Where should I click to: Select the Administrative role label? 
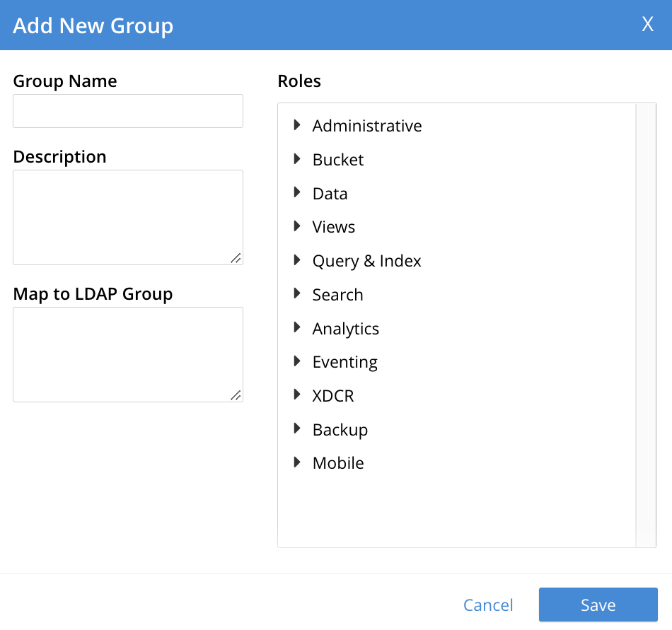tap(367, 125)
